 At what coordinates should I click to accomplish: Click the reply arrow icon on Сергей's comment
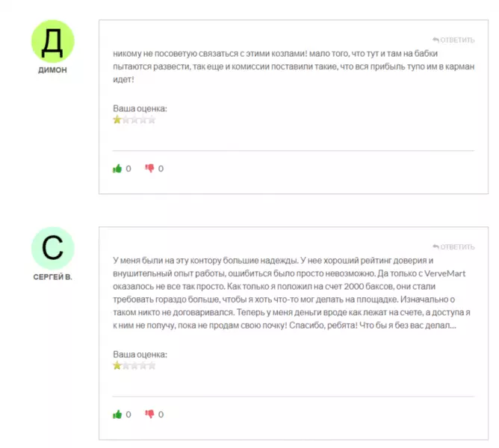point(436,246)
